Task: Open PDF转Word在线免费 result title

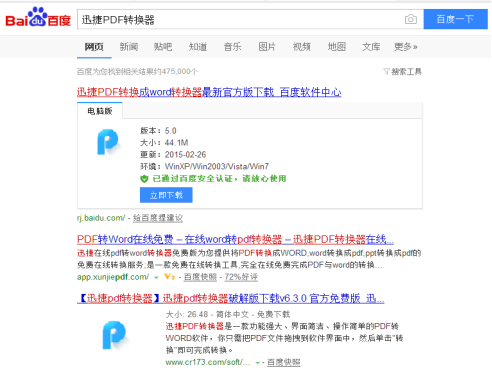Action: click(235, 239)
